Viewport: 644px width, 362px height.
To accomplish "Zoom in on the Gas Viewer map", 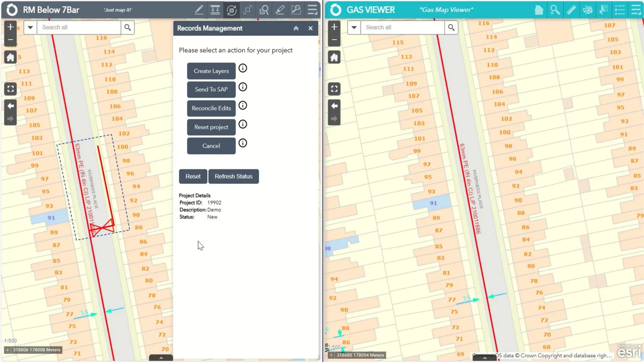I will 334,27.
